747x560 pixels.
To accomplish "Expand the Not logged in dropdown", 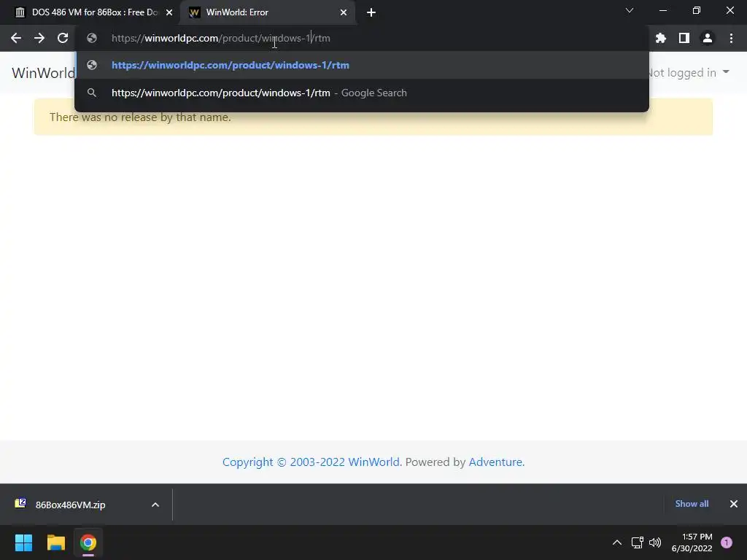I will point(689,73).
